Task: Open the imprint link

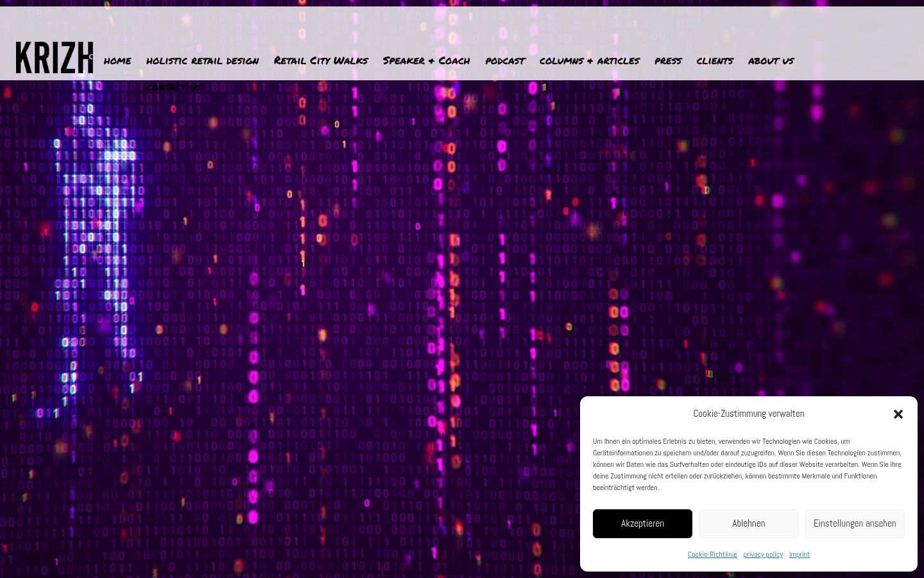Action: (x=800, y=554)
